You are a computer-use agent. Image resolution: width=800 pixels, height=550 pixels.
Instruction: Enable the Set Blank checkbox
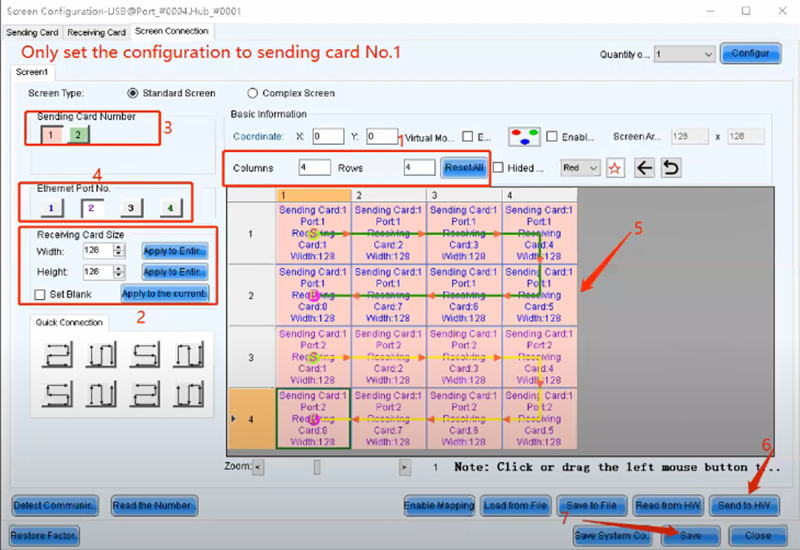click(x=40, y=294)
